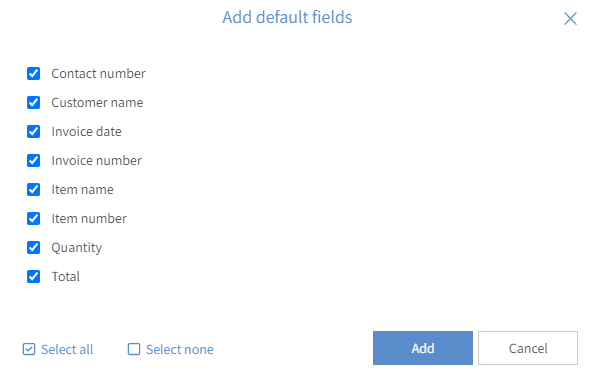Click the Cancel button

coord(528,348)
